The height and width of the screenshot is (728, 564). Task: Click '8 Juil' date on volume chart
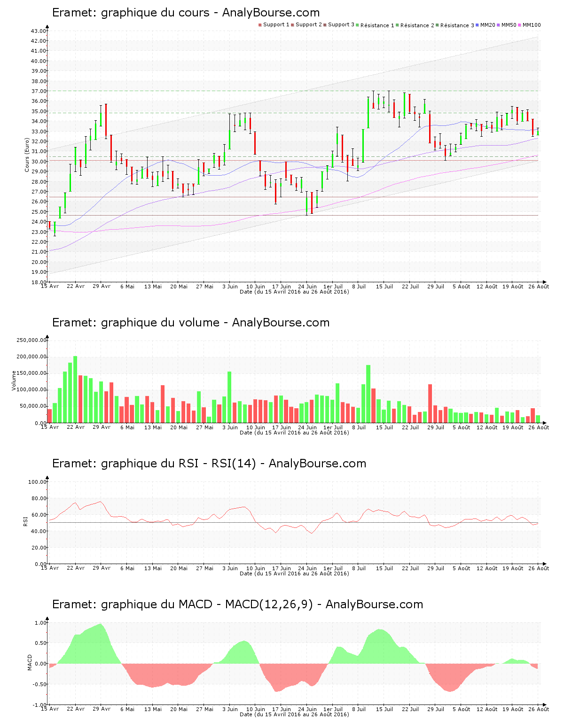coord(359,427)
